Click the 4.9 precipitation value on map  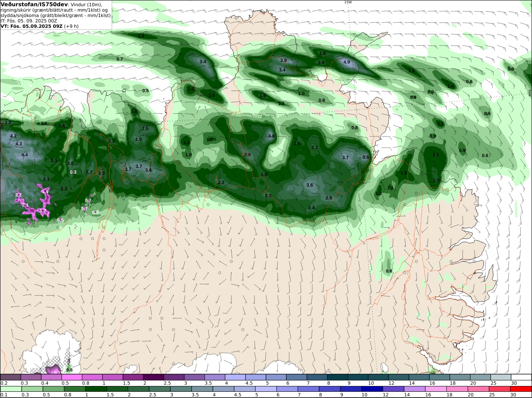point(347,62)
